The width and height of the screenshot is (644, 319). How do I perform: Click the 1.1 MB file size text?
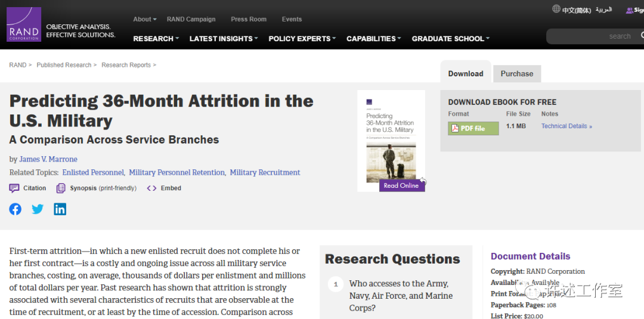[516, 126]
